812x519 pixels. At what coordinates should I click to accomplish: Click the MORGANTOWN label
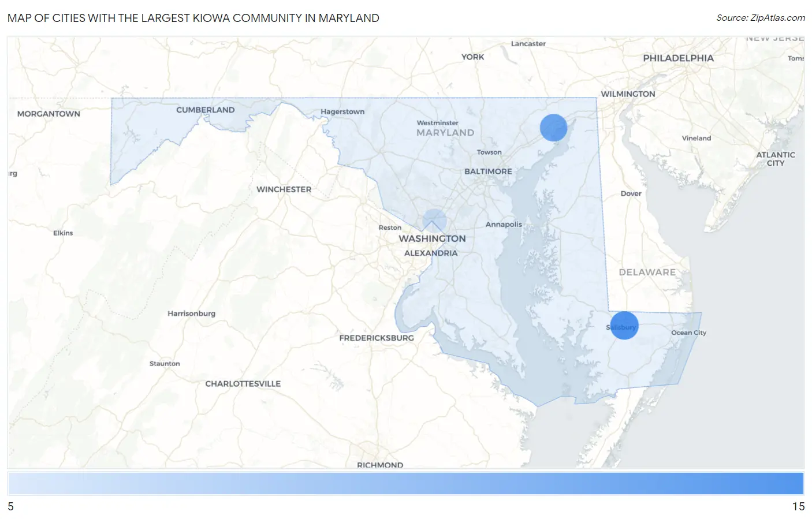[x=49, y=114]
